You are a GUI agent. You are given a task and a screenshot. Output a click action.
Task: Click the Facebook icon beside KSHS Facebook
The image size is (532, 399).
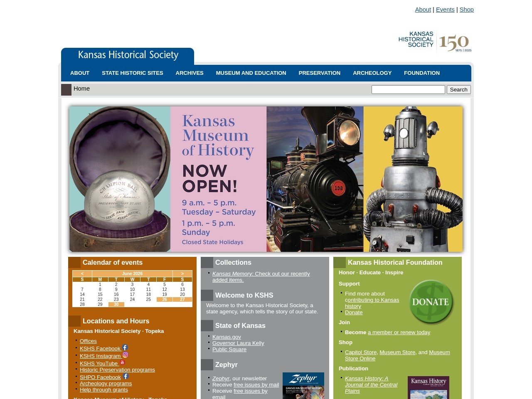click(x=125, y=347)
